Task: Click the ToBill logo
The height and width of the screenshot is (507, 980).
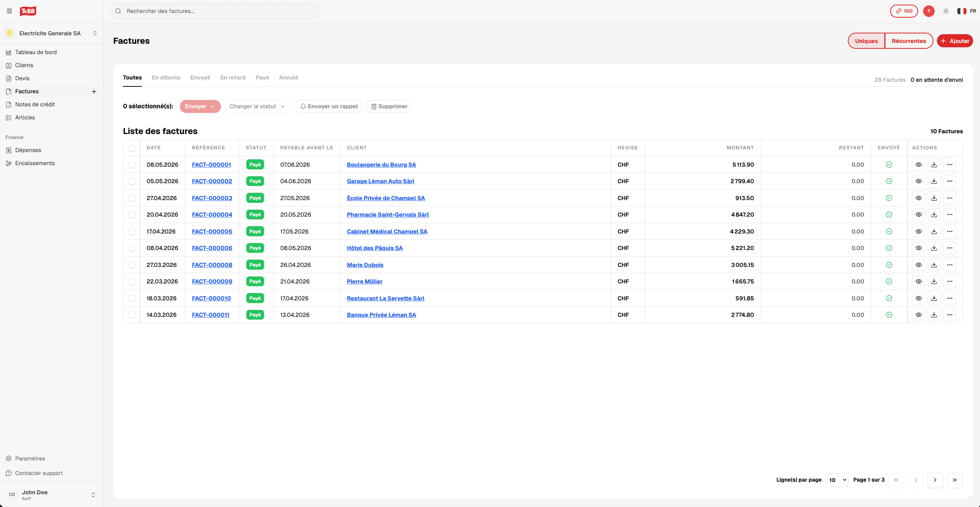Action: click(28, 11)
